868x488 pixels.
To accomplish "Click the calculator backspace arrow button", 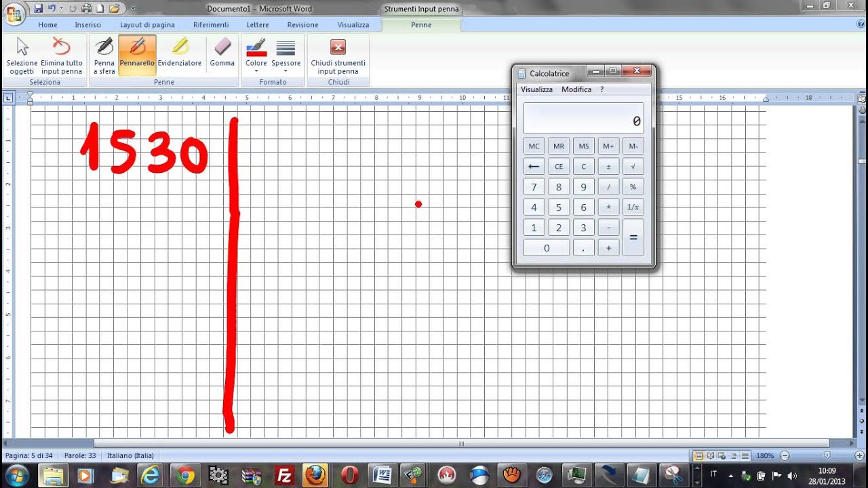I will click(x=534, y=167).
